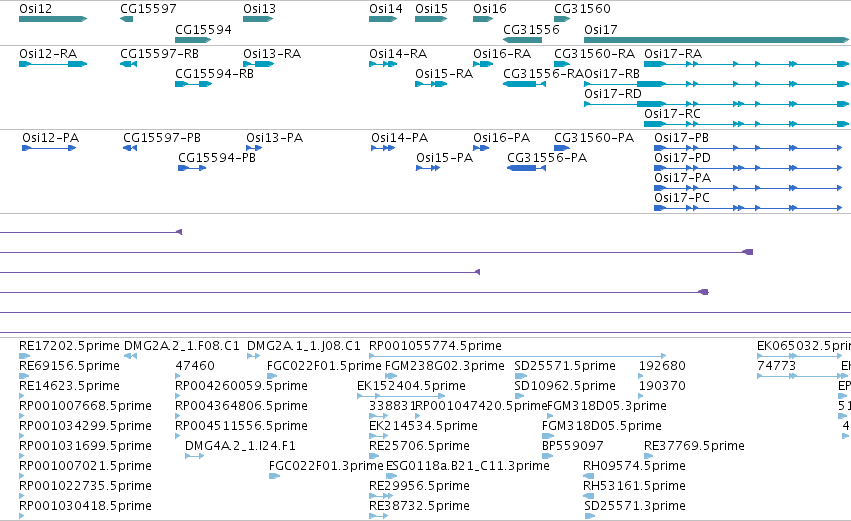Viewport: 851px width, 521px height.
Task: Select the Osi14 gene label
Action: click(x=386, y=9)
